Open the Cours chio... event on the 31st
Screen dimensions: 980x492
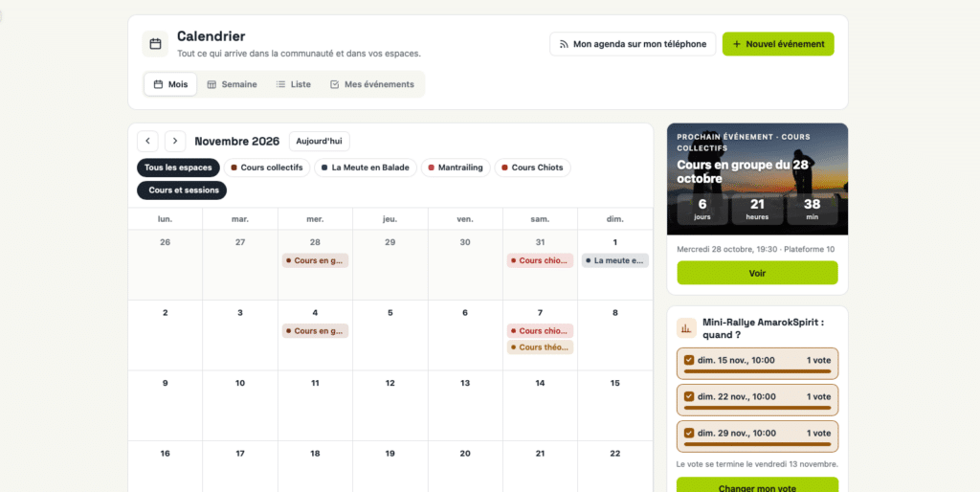click(540, 260)
